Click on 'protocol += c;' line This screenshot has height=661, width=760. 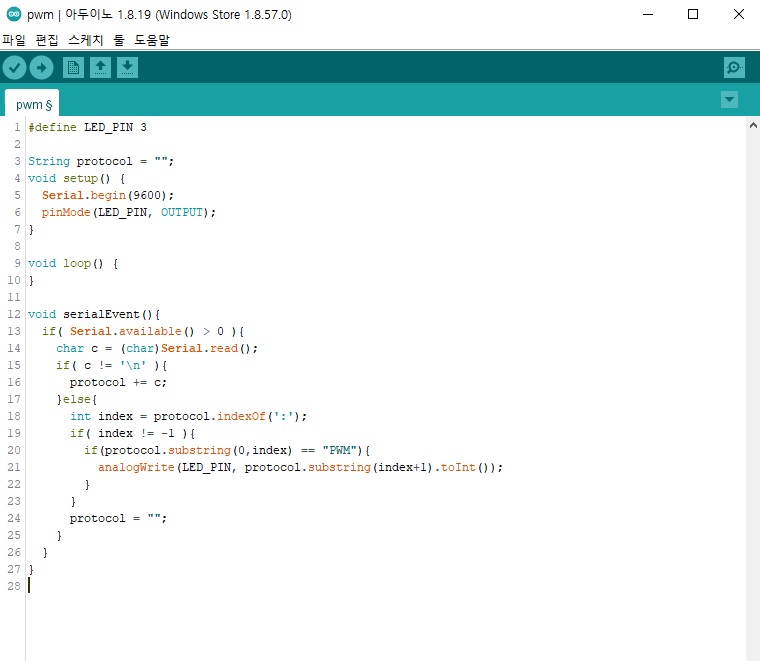[x=118, y=382]
